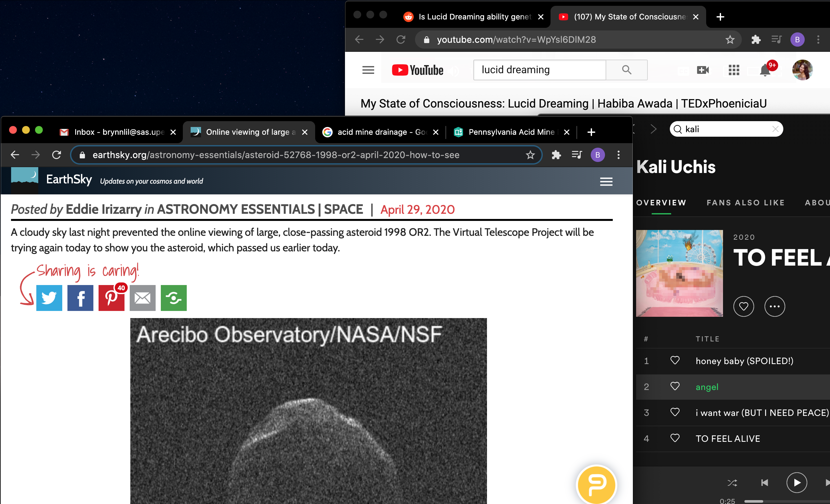Open album more options ellipsis in Spotify
The width and height of the screenshot is (830, 504).
(x=775, y=306)
